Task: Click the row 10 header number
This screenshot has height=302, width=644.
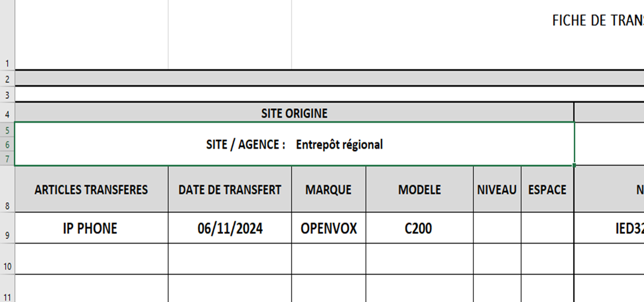Action: coord(7,266)
